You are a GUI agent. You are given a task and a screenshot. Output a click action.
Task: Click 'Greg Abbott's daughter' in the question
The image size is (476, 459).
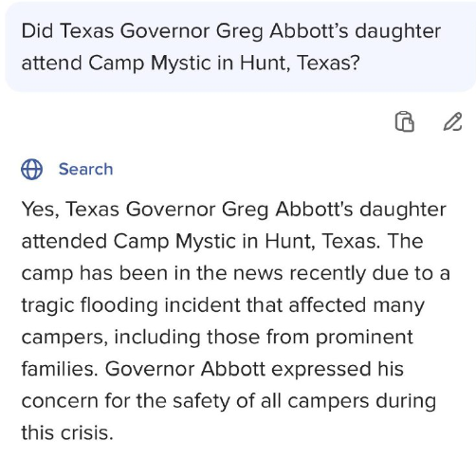pyautogui.click(x=328, y=31)
